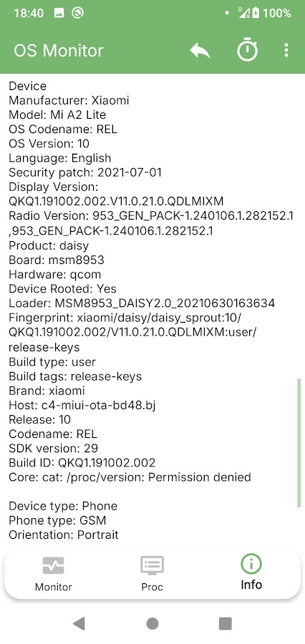Click the Device Rooted: Yes line

pos(62,288)
